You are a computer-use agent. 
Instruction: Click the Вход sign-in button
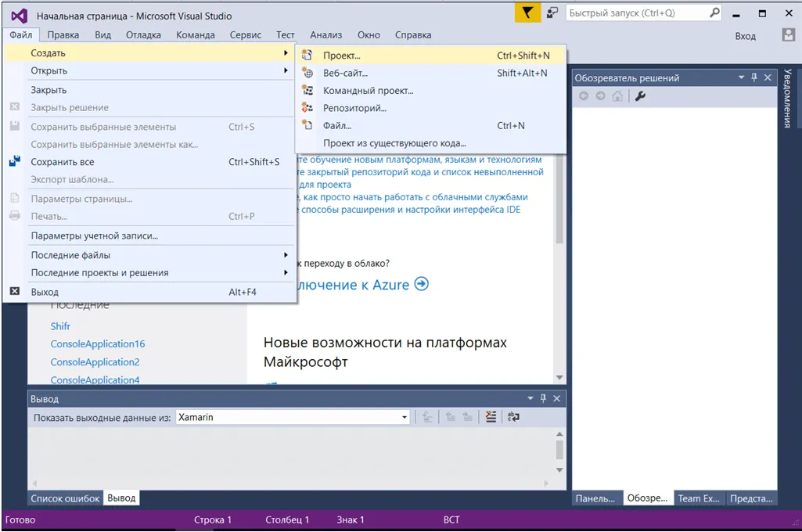(x=745, y=36)
